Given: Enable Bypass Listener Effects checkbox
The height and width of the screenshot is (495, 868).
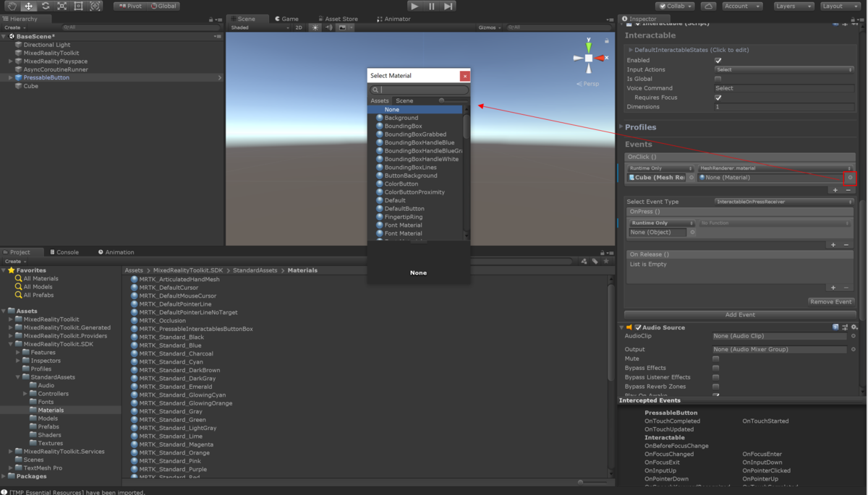Looking at the screenshot, I should click(x=716, y=377).
